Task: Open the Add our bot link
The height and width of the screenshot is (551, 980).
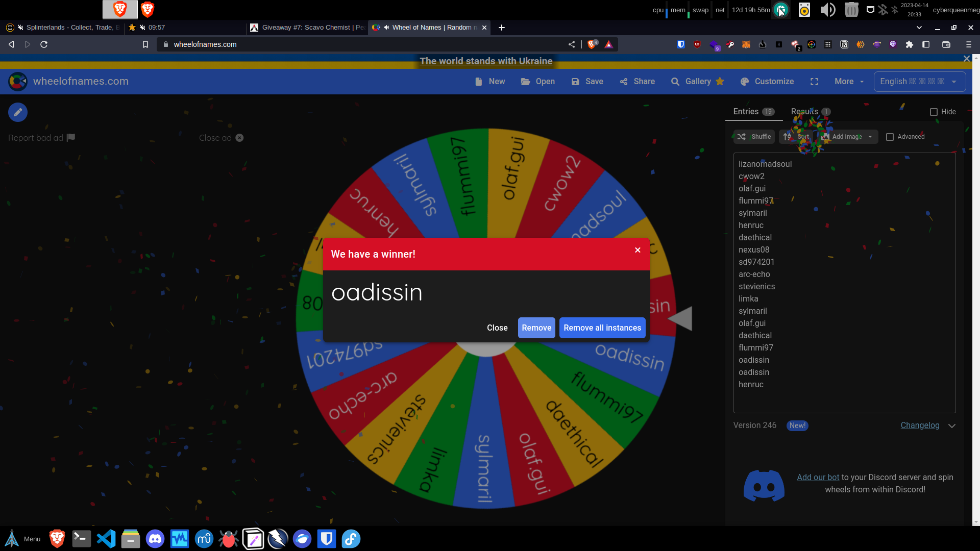Action: click(818, 478)
